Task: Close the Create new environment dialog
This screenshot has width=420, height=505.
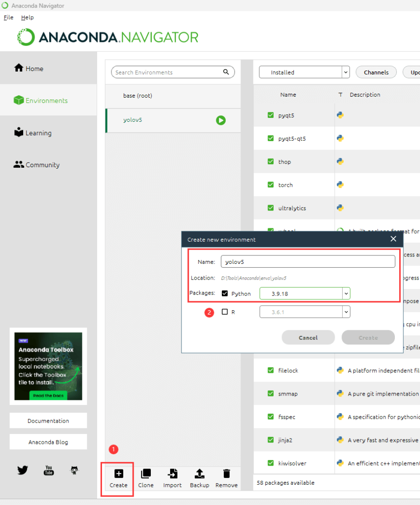Action: tap(393, 239)
